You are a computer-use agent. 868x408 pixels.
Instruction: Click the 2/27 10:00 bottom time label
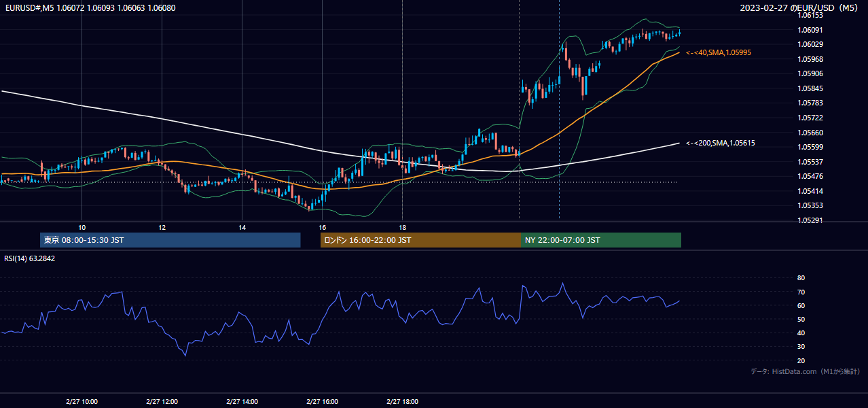[82, 401]
